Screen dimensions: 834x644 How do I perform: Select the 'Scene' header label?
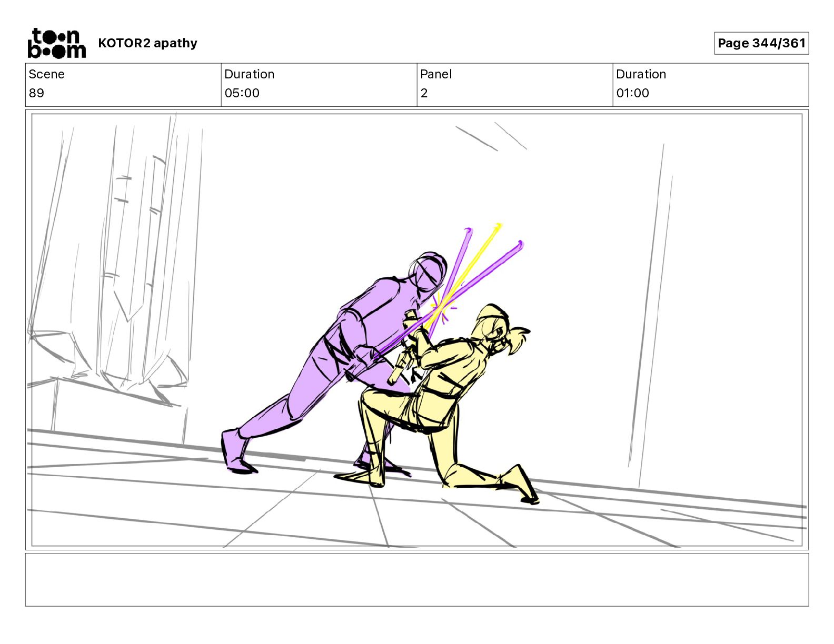coord(46,74)
